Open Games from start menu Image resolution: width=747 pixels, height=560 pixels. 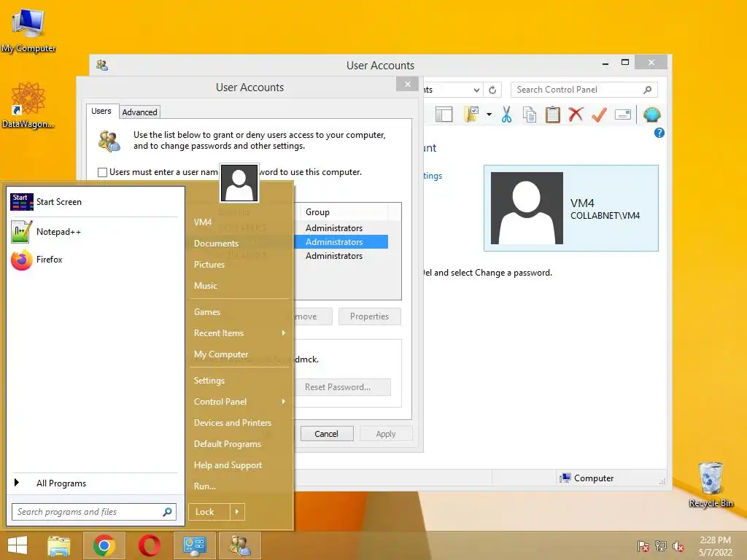(x=207, y=312)
